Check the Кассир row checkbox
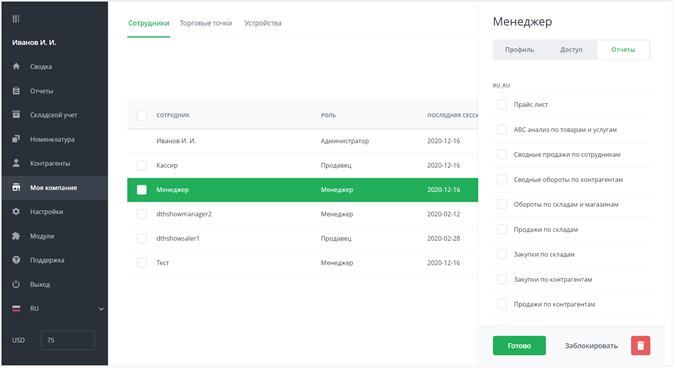Image resolution: width=675 pixels, height=368 pixels. pos(142,165)
